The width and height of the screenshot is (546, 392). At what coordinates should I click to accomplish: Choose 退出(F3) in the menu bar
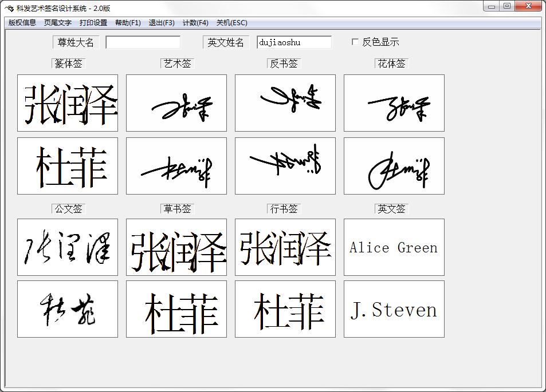(x=162, y=23)
